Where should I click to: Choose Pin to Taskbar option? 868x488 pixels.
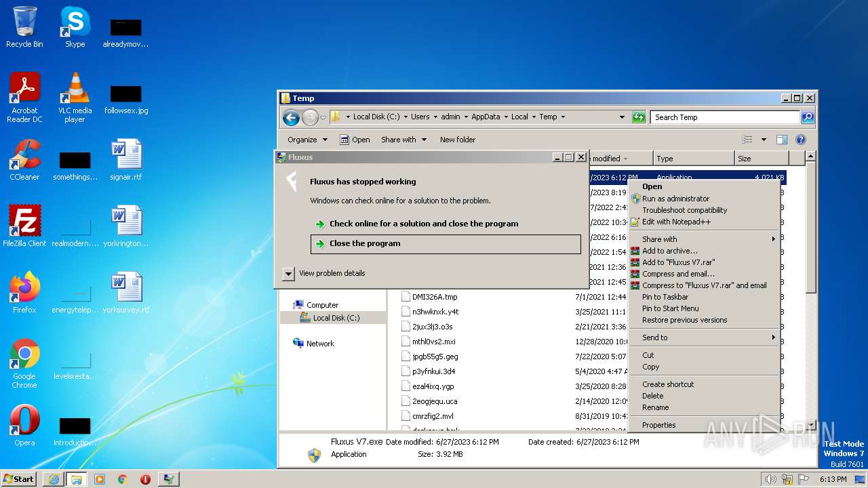(x=703, y=297)
